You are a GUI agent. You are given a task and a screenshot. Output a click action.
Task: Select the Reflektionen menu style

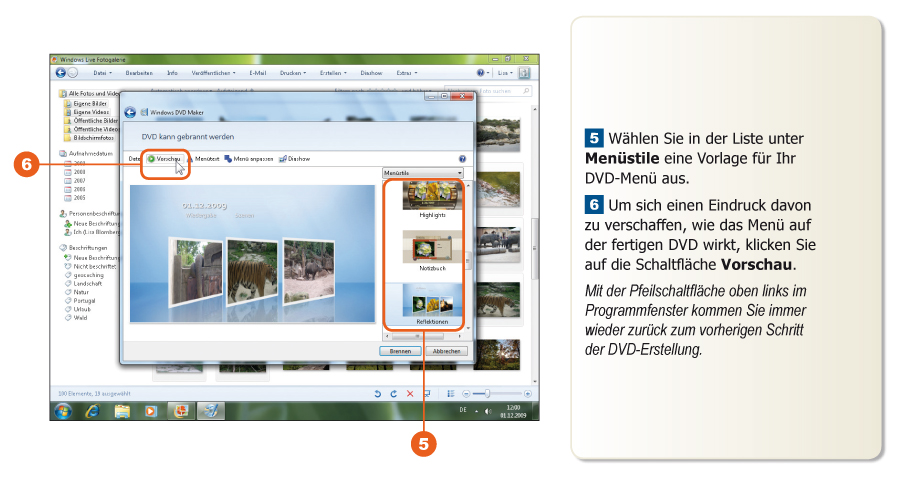pos(430,303)
